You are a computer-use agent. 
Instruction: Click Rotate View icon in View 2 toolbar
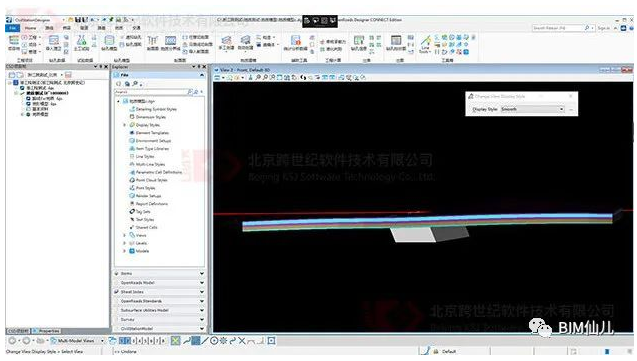coord(288,77)
